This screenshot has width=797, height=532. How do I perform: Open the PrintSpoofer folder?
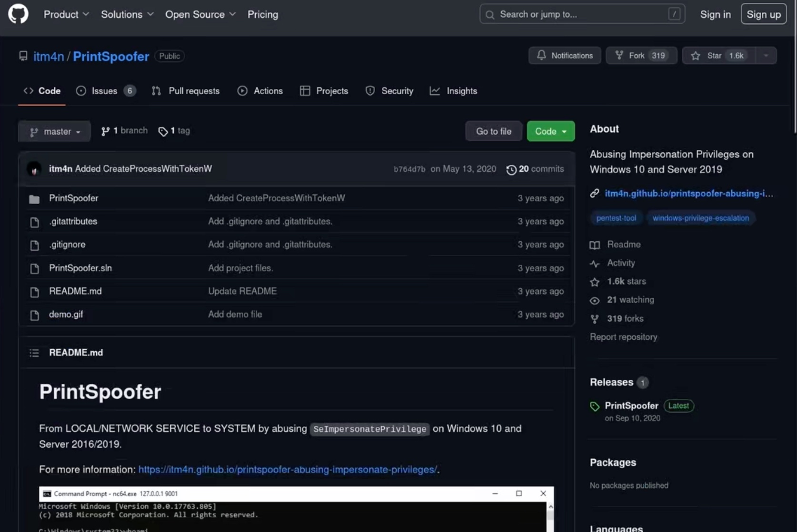tap(74, 198)
